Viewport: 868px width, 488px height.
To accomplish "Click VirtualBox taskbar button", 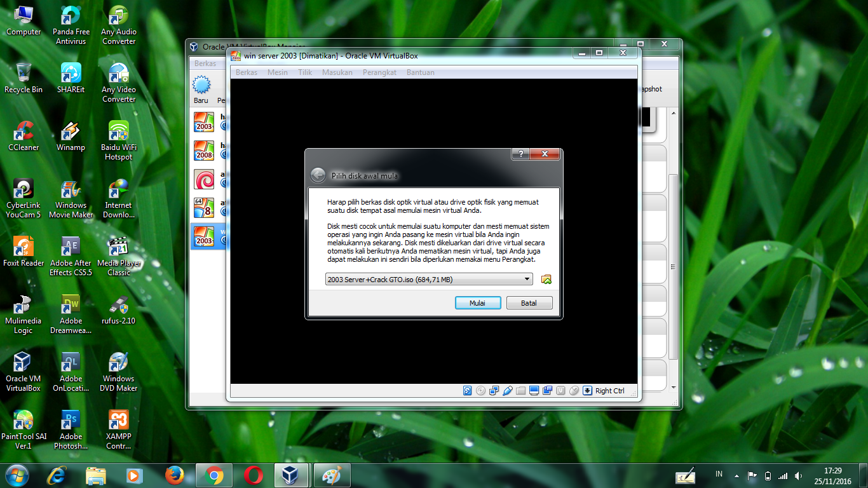I will tap(292, 476).
